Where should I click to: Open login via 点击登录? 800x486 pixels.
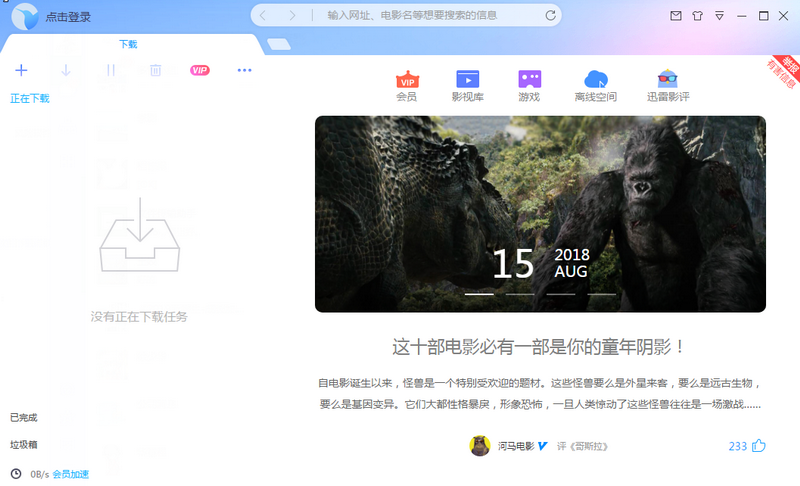(x=68, y=17)
